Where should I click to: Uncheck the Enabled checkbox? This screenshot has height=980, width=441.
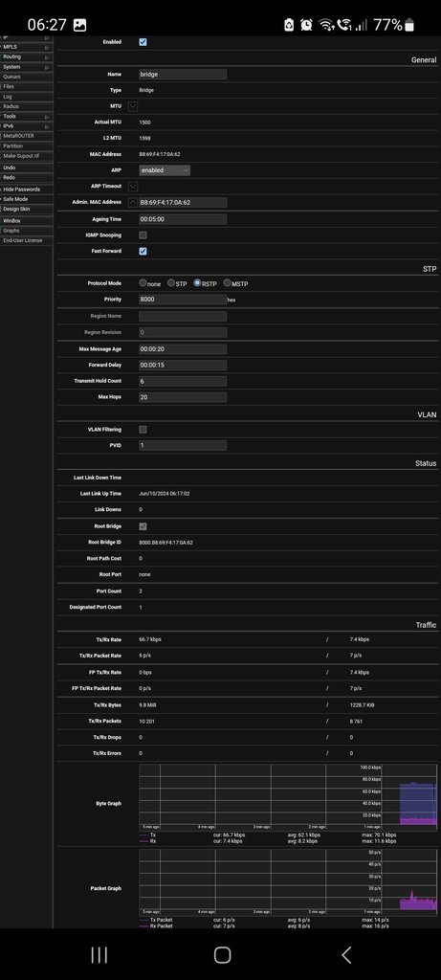coord(143,42)
